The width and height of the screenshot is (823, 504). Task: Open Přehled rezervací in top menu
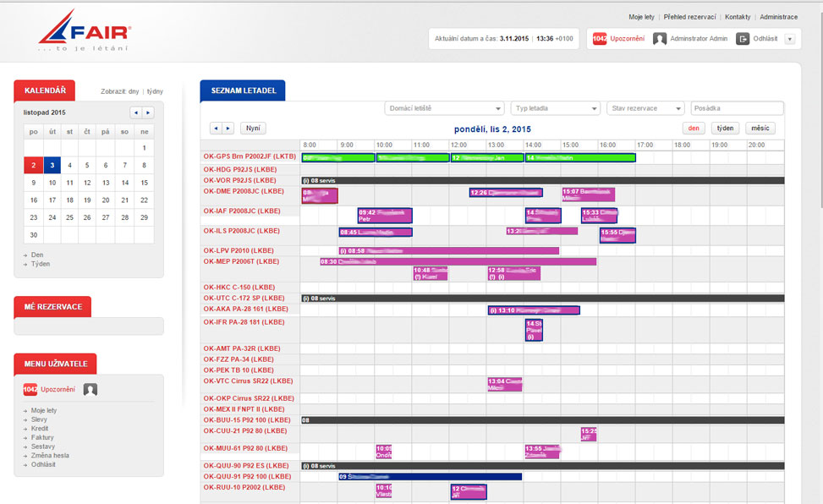pyautogui.click(x=689, y=17)
